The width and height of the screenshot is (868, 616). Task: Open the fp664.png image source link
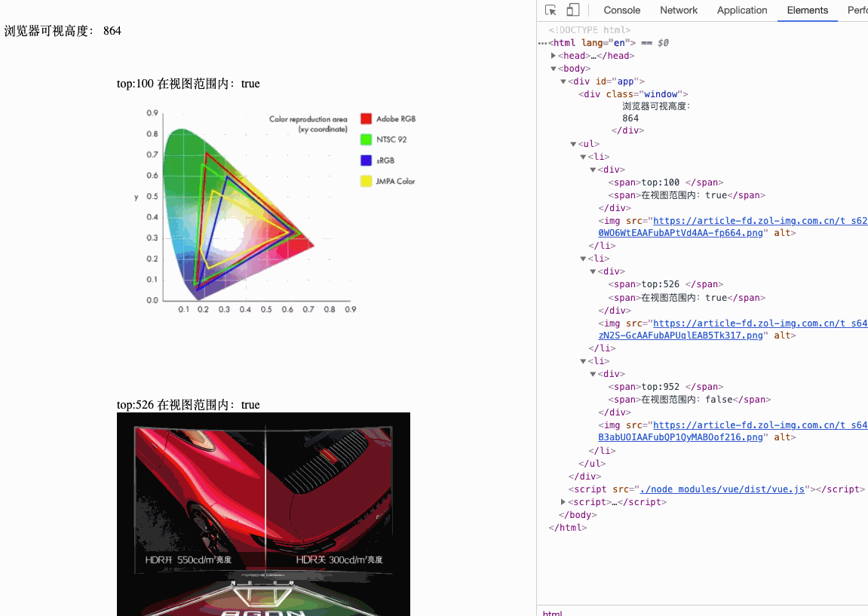tap(680, 233)
